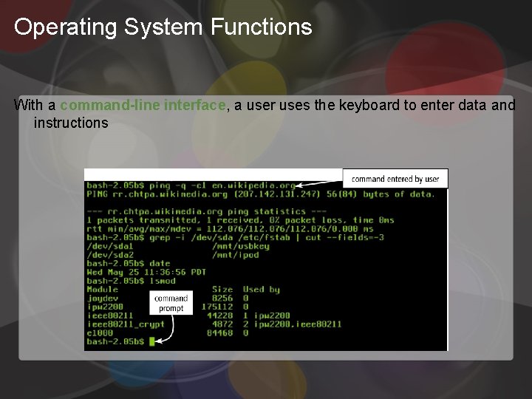Click the '/dev/sda1' entry
532x399 pixels.
pos(110,246)
